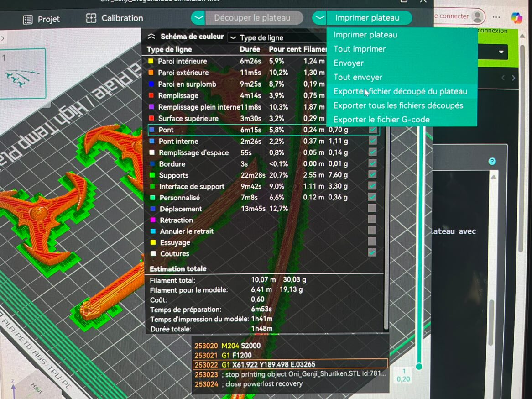Enable the Déplacement visibility checkbox
This screenshot has width=532, height=399.
point(372,208)
